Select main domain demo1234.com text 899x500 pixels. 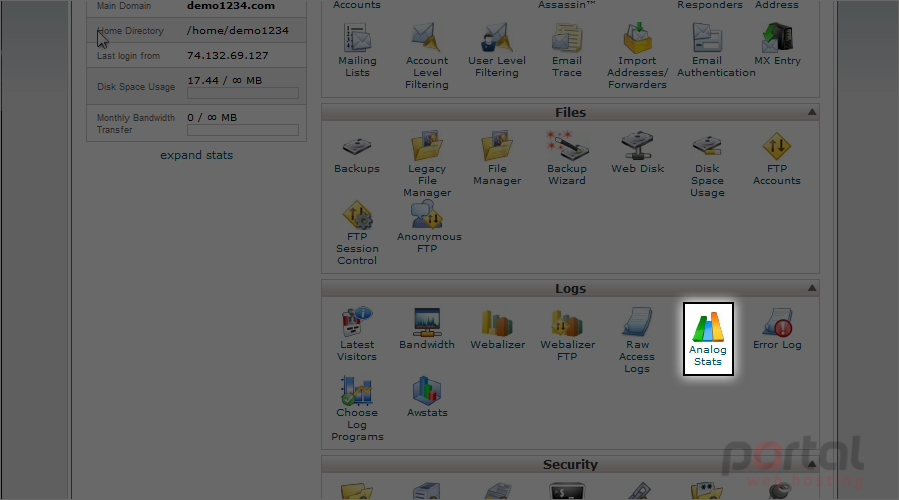pos(231,6)
